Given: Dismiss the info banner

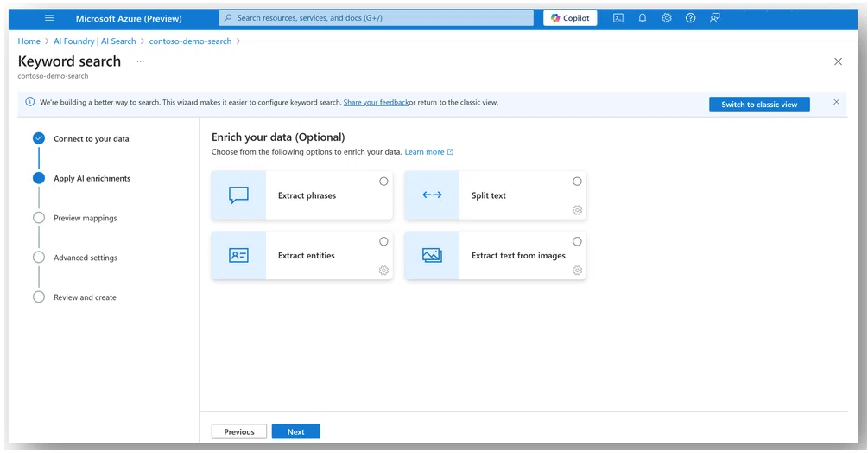Looking at the screenshot, I should point(836,102).
